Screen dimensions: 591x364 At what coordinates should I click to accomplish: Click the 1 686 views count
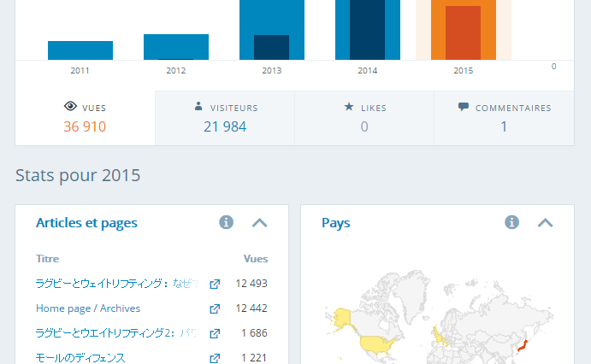coord(254,333)
